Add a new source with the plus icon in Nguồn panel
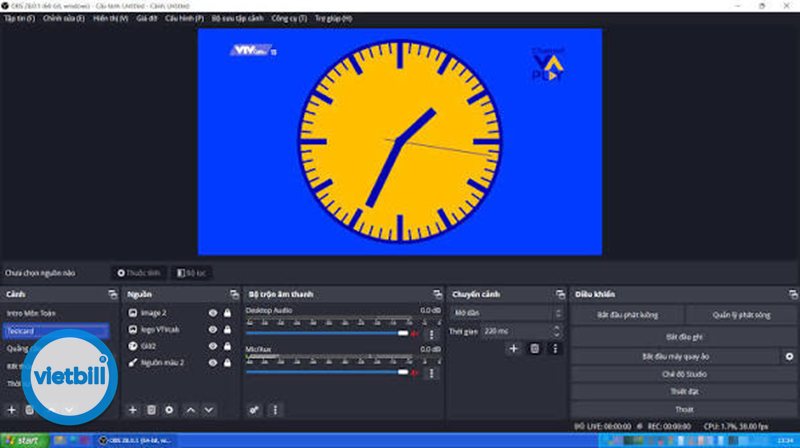 click(133, 410)
